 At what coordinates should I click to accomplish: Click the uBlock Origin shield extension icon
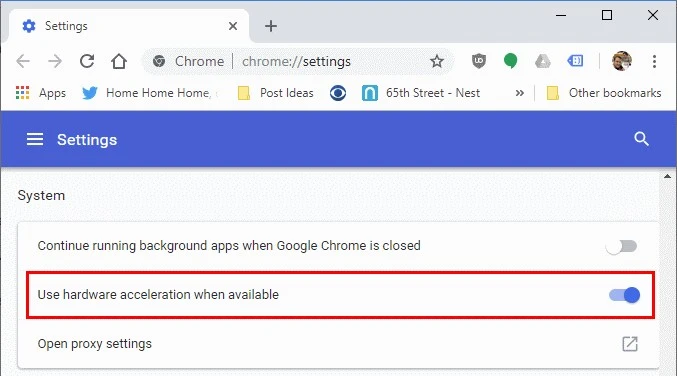478,61
